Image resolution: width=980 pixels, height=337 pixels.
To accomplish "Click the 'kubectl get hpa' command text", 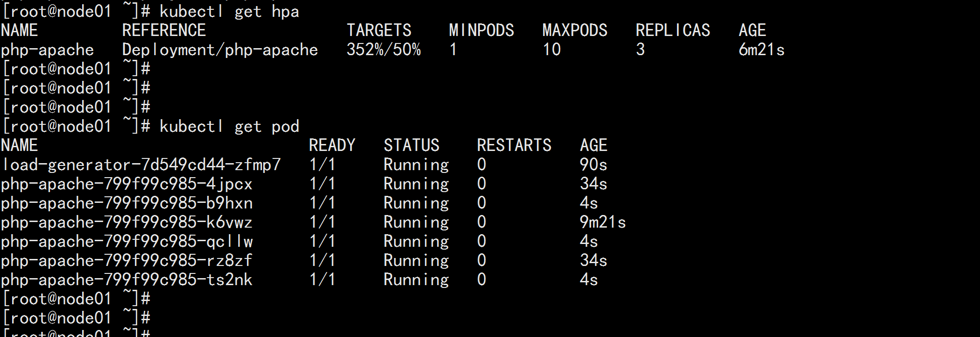I will (x=229, y=11).
